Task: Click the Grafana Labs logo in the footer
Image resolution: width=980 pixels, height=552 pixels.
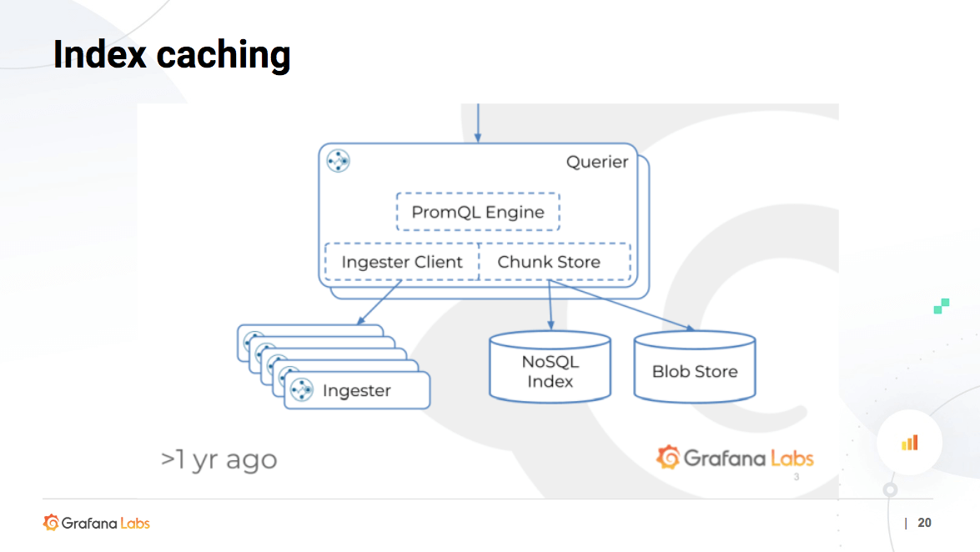Action: [x=97, y=523]
